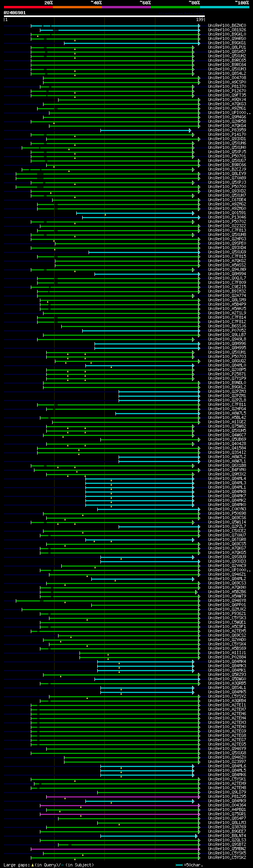
Task: Select label UniRef100_A9QVJ4
Action: point(227,100)
